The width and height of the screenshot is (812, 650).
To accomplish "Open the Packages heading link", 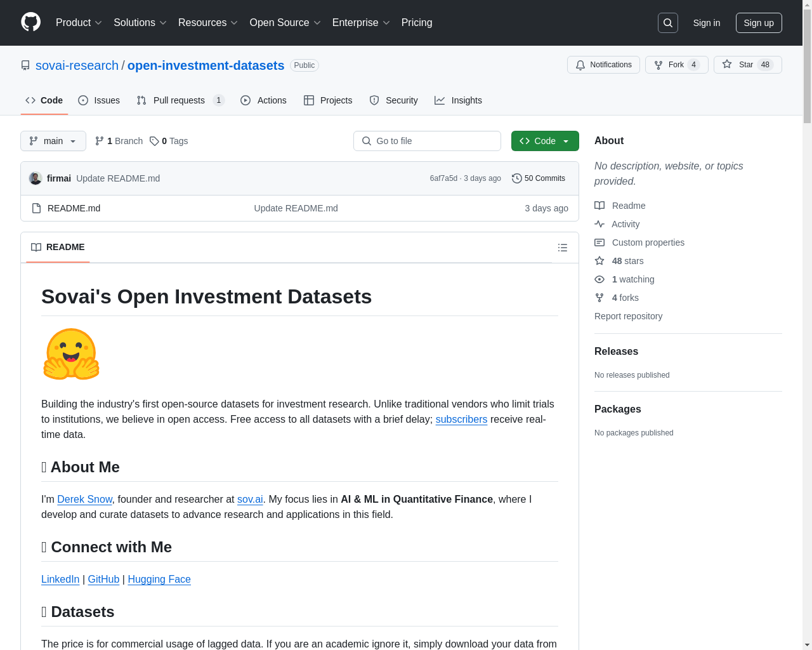I will coord(617,409).
